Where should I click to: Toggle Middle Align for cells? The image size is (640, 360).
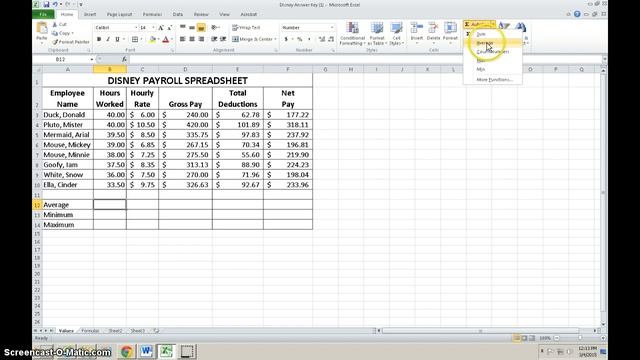click(x=192, y=27)
